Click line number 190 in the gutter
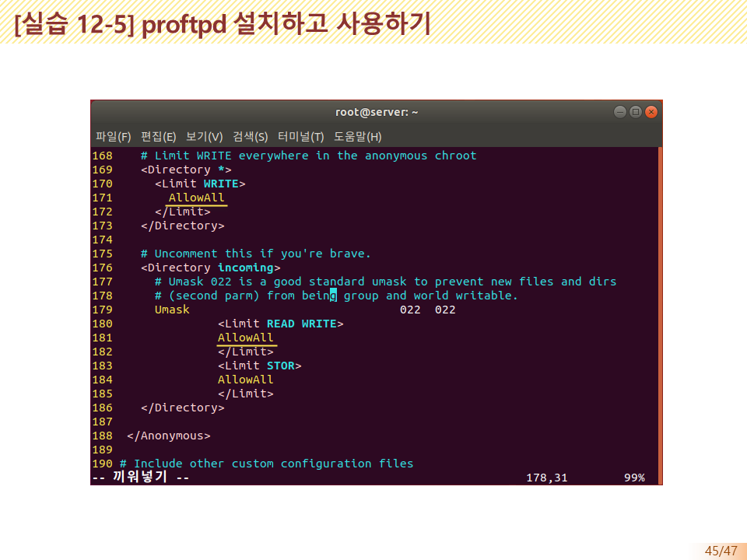Screen dimensions: 747x560 click(x=102, y=464)
